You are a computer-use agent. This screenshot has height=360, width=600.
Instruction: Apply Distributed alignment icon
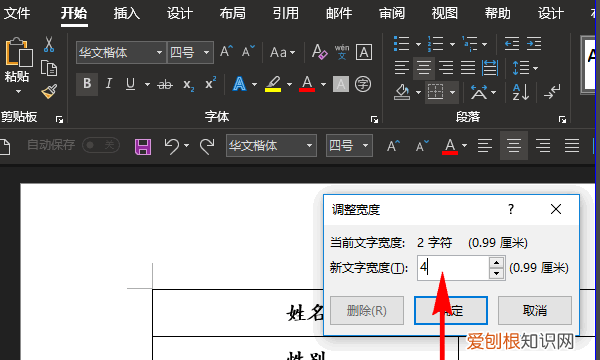[490, 68]
